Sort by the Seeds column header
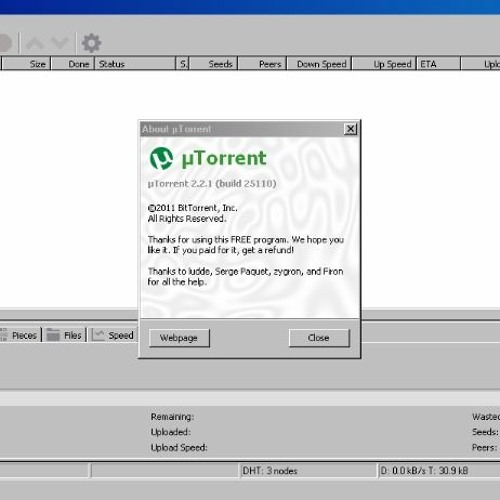Image resolution: width=500 pixels, height=500 pixels. pos(213,64)
